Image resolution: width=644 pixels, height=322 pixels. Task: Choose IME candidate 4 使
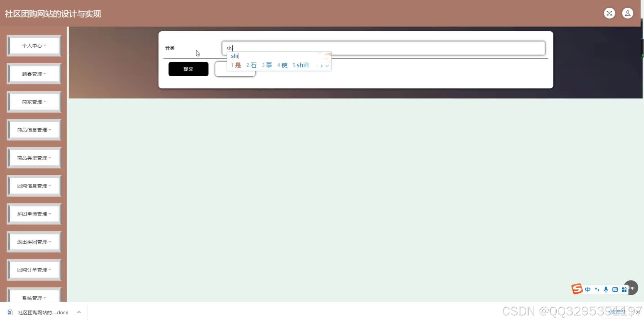point(282,65)
